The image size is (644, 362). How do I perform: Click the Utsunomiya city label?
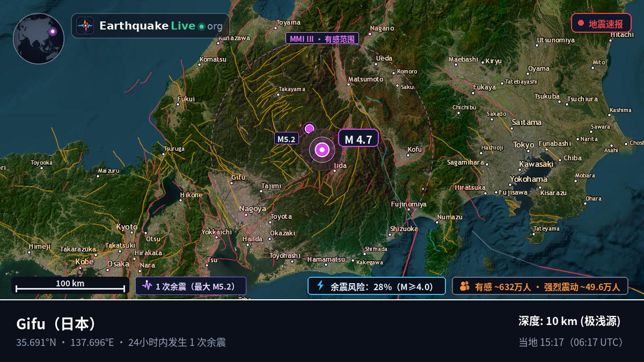click(556, 40)
